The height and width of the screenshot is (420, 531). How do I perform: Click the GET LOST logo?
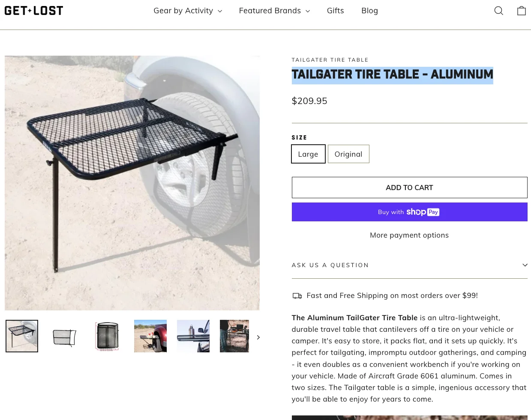pos(34,11)
